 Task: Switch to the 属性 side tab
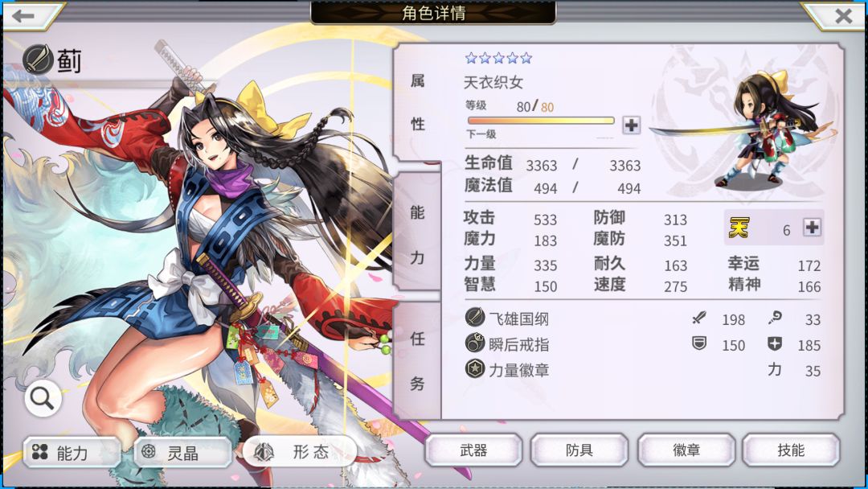417,103
